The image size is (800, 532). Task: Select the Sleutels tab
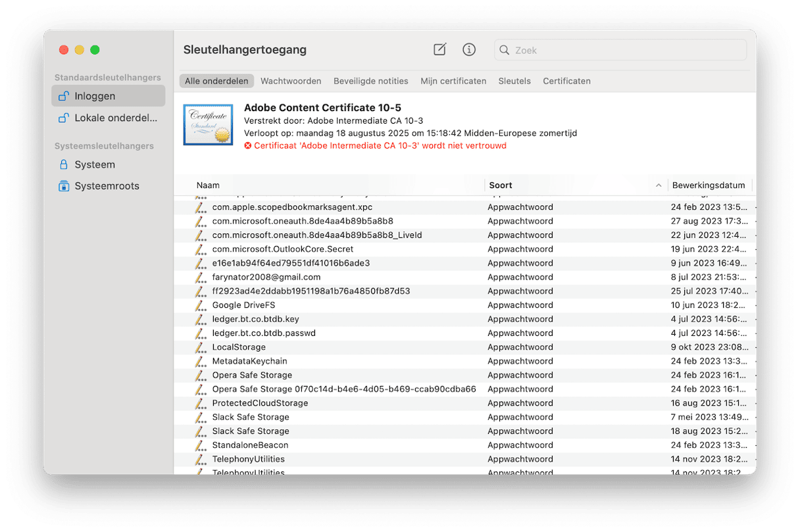tap(514, 81)
